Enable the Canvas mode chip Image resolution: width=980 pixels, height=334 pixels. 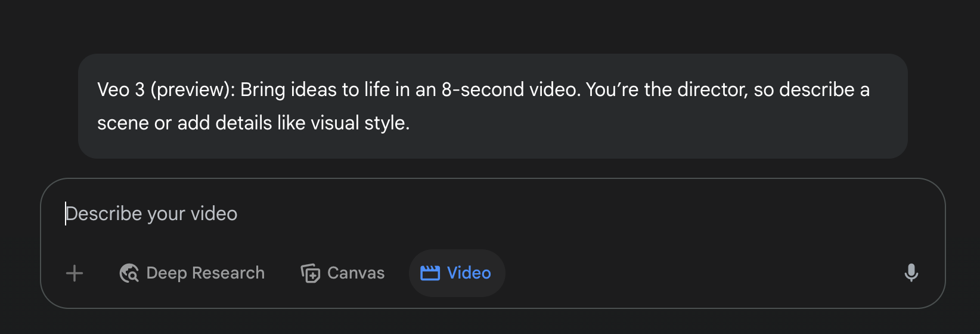click(x=343, y=273)
